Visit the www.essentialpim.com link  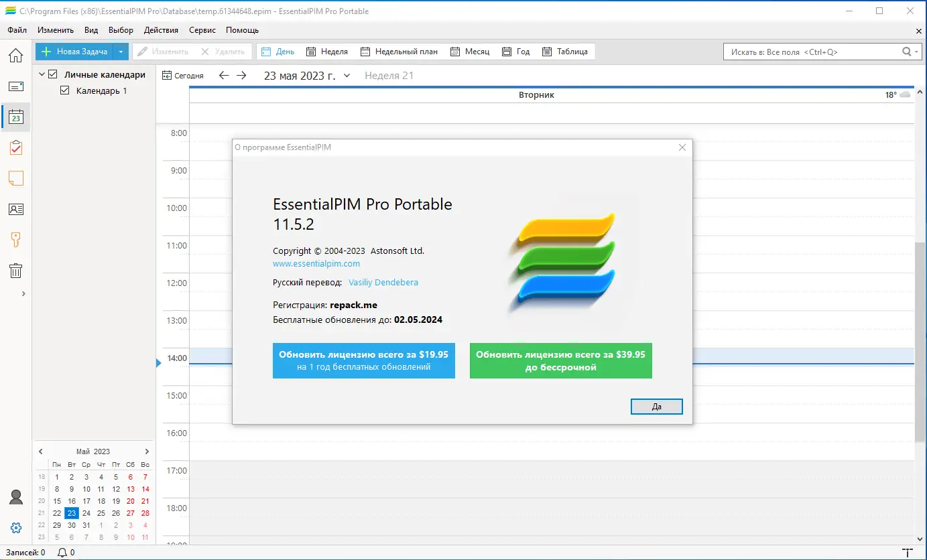(x=316, y=263)
